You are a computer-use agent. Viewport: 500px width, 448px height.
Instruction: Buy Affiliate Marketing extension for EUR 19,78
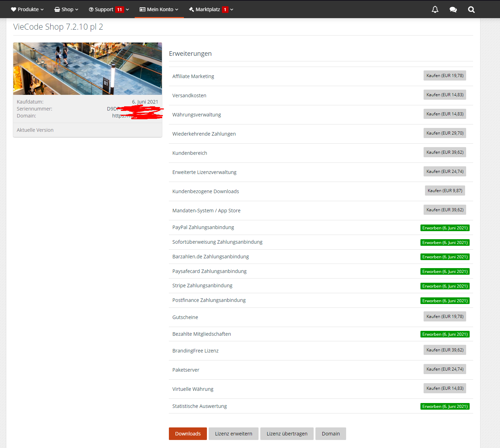[445, 76]
